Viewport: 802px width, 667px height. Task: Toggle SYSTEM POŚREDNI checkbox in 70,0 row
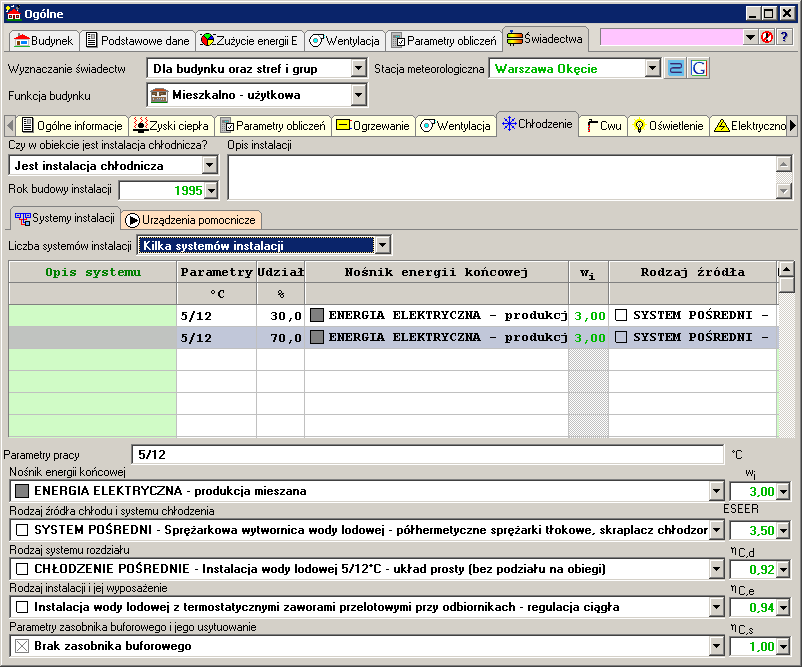point(621,337)
